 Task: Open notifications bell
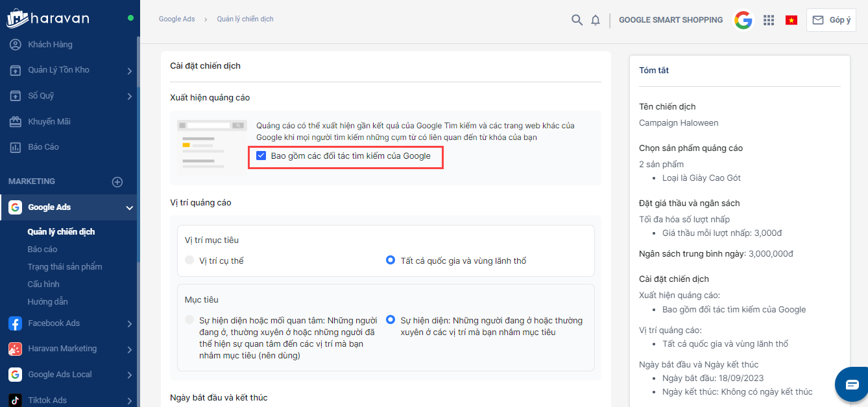(x=596, y=20)
